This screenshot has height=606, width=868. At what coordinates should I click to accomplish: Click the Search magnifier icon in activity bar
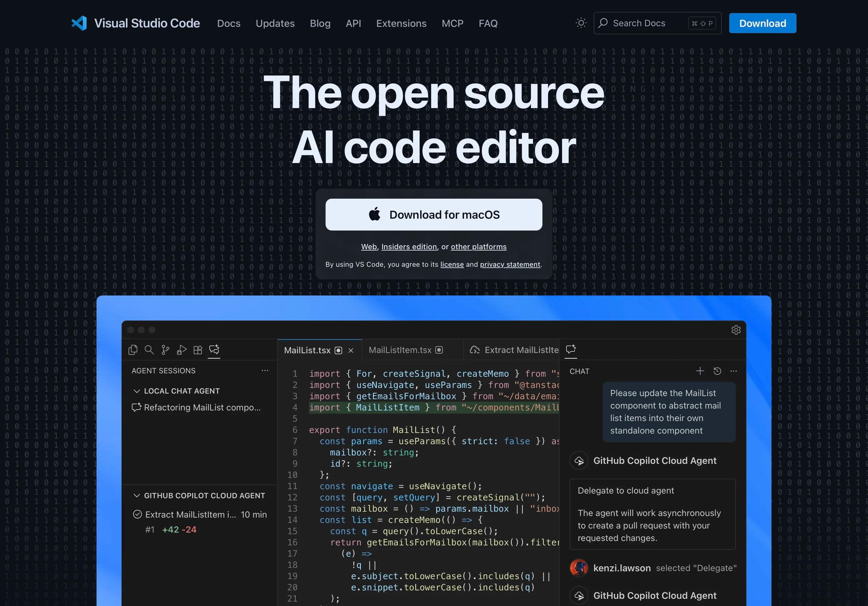149,350
